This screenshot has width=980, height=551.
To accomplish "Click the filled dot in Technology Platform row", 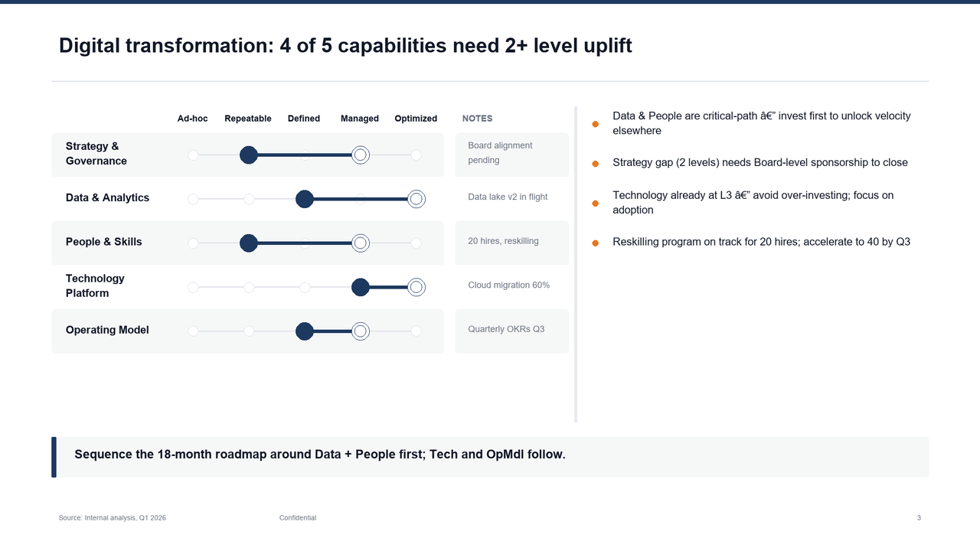I will coord(360,288).
